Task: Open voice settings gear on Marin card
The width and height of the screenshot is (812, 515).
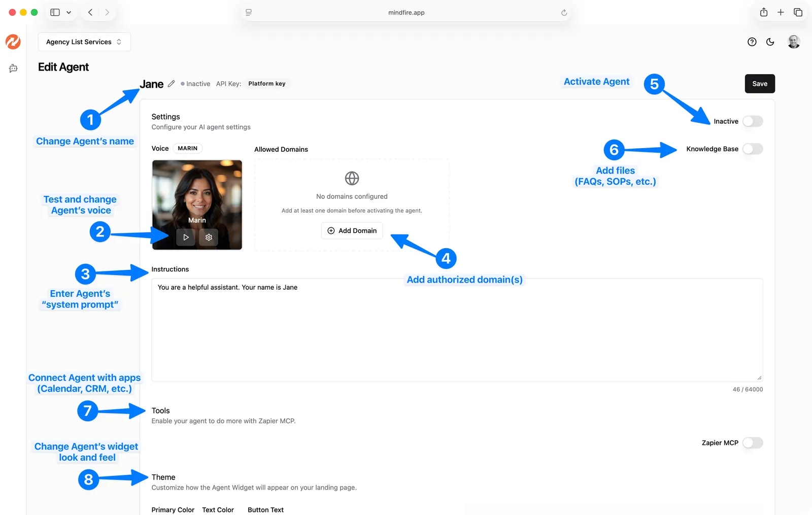Action: pos(209,237)
